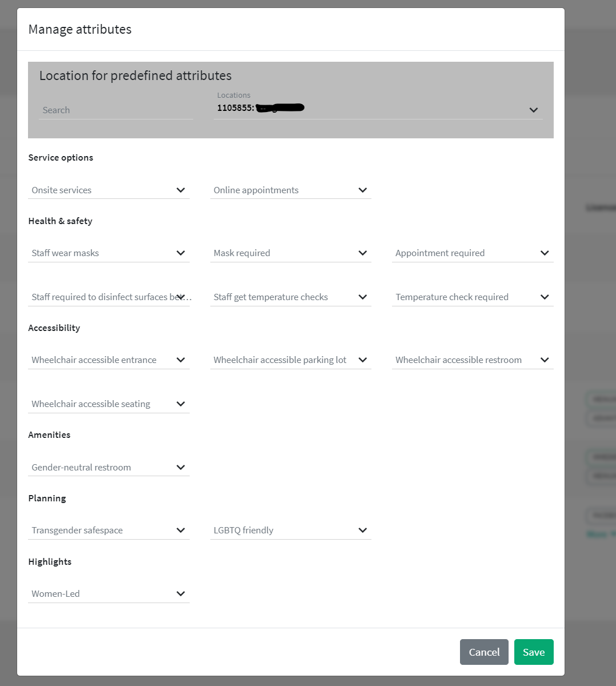Cancel the Manage attributes dialog
This screenshot has height=686, width=616.
pyautogui.click(x=483, y=652)
